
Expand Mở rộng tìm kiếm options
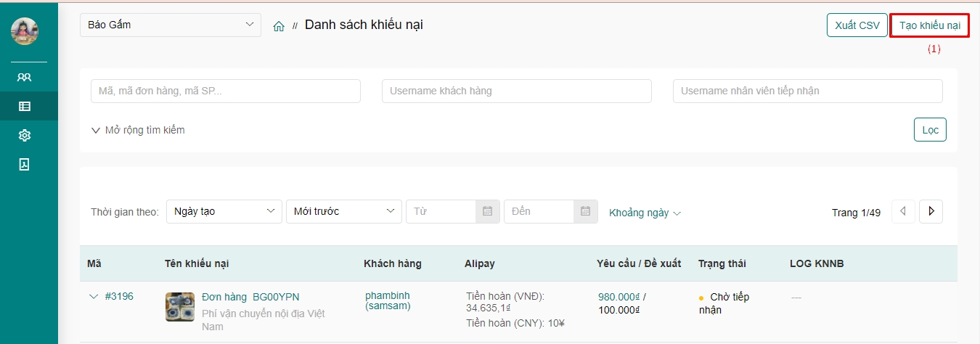(x=138, y=130)
